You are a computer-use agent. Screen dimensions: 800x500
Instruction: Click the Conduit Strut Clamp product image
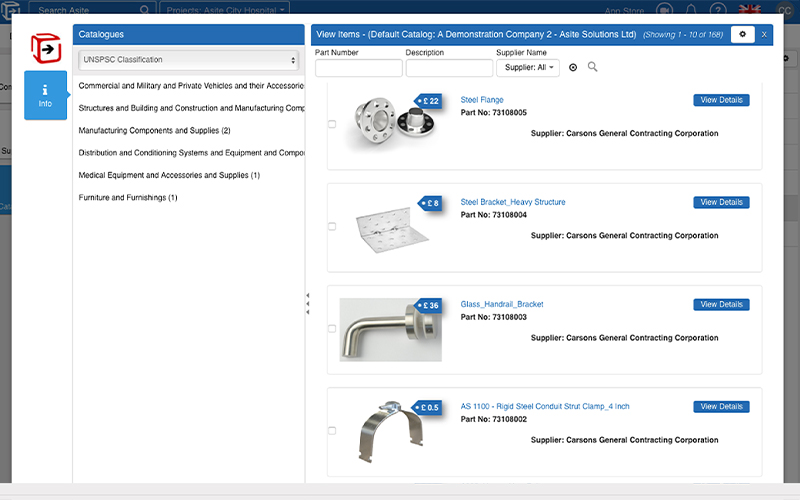[391, 432]
